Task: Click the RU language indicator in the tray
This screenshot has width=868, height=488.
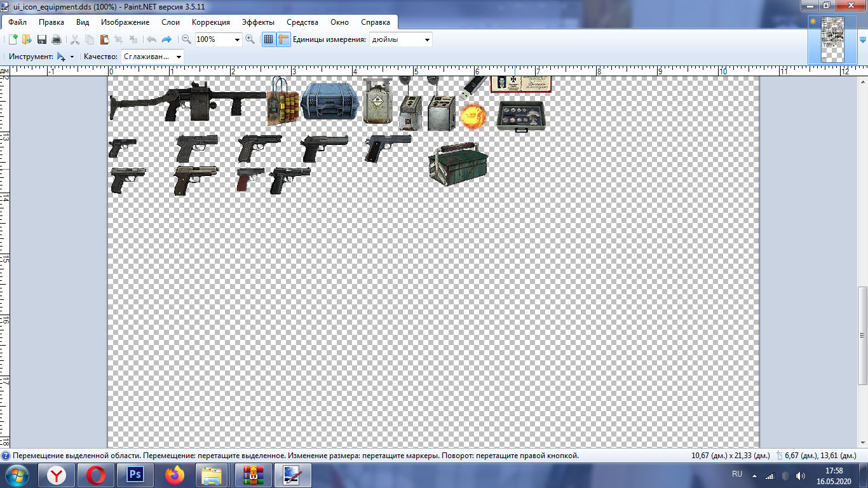Action: pos(737,474)
